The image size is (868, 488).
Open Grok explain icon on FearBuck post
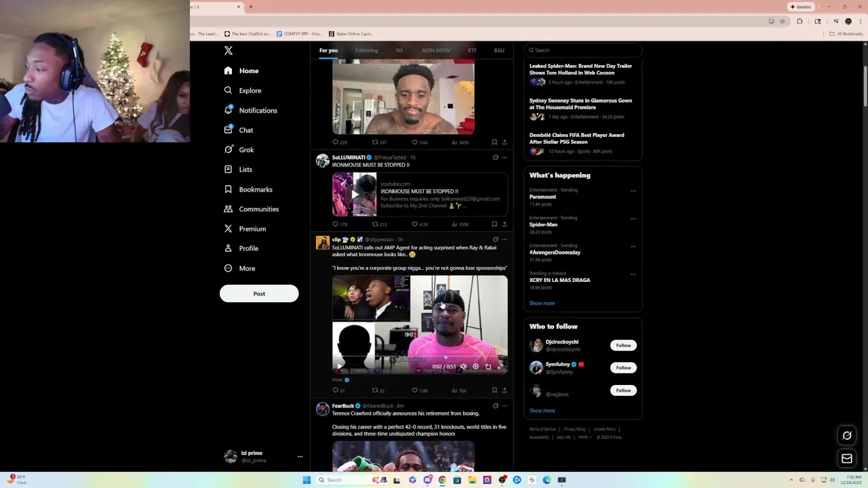(495, 406)
